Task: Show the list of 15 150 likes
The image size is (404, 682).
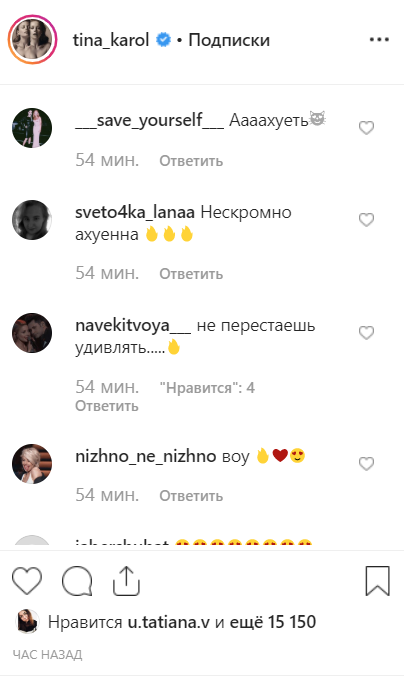Action: [x=273, y=622]
